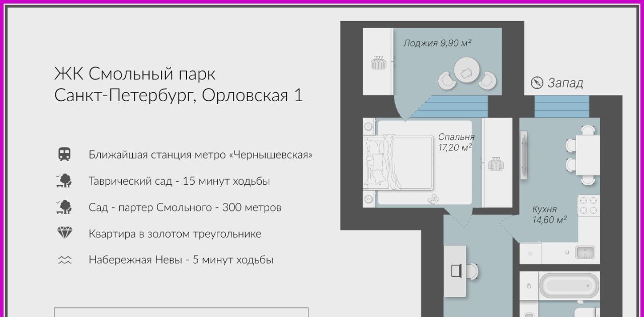Image resolution: width=644 pixels, height=317 pixels.
Task: Click the desk monitor icon in hallway
Action: tap(456, 271)
